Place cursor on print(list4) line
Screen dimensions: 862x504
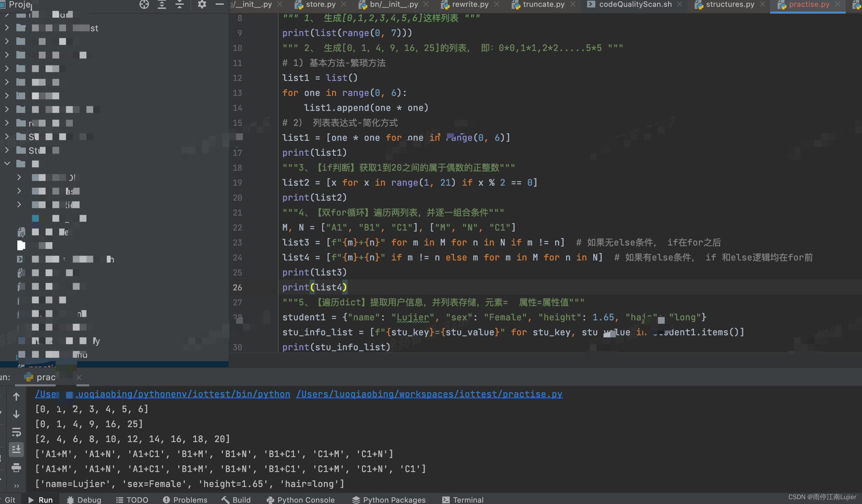pos(315,287)
